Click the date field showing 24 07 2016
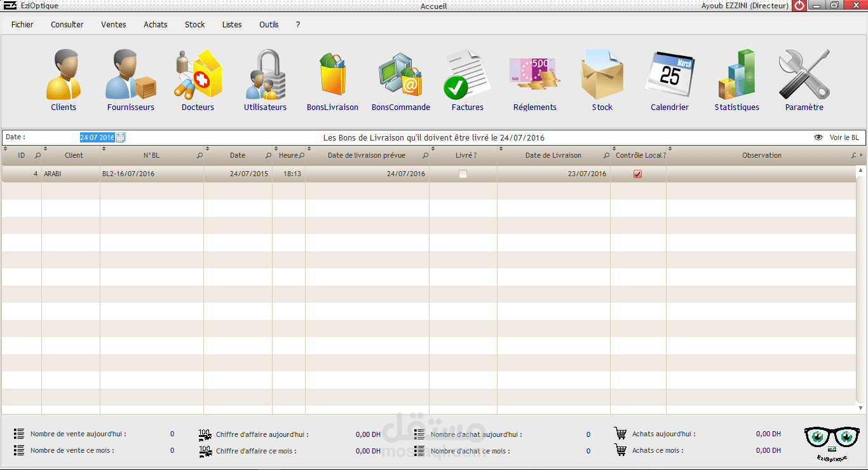868x470 pixels. coord(97,137)
